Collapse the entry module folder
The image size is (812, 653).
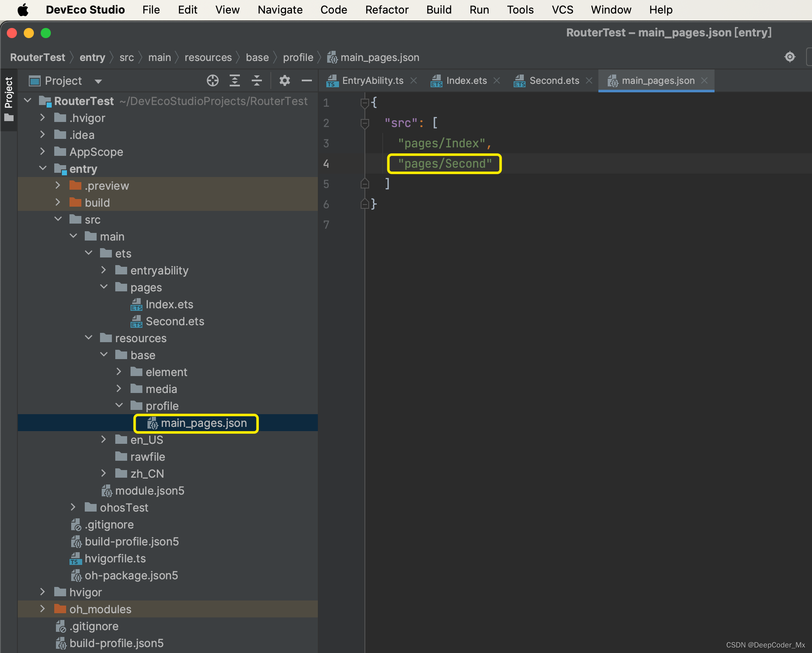(x=42, y=169)
